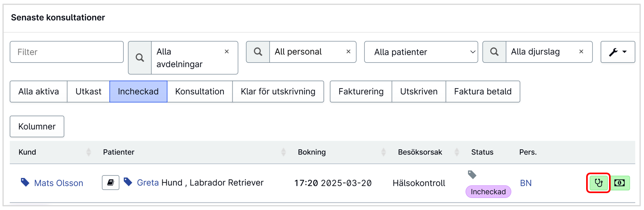
Task: Clear the Alla avdelningar selection
Action: (x=227, y=51)
